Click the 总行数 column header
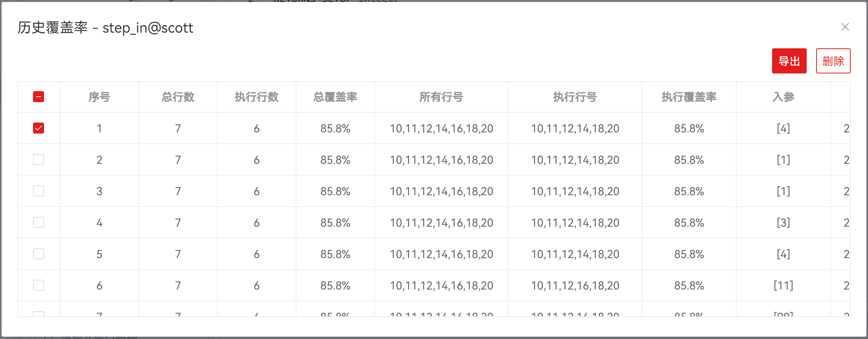The height and width of the screenshot is (339, 868). click(178, 97)
